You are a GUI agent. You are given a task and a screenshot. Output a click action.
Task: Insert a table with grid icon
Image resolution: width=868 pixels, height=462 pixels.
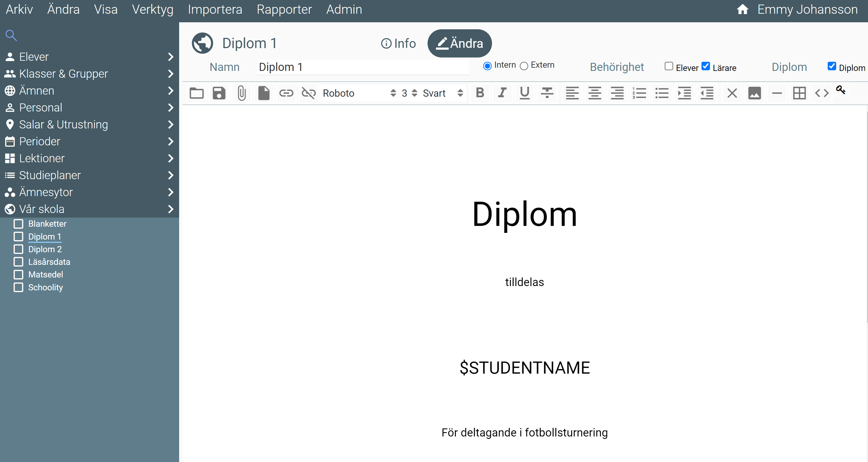click(799, 93)
